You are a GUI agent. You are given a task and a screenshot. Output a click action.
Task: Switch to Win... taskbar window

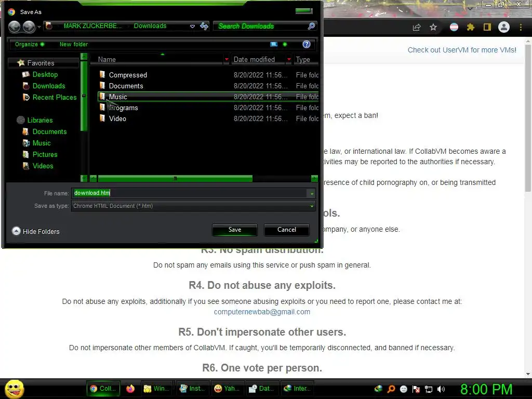tap(156, 389)
